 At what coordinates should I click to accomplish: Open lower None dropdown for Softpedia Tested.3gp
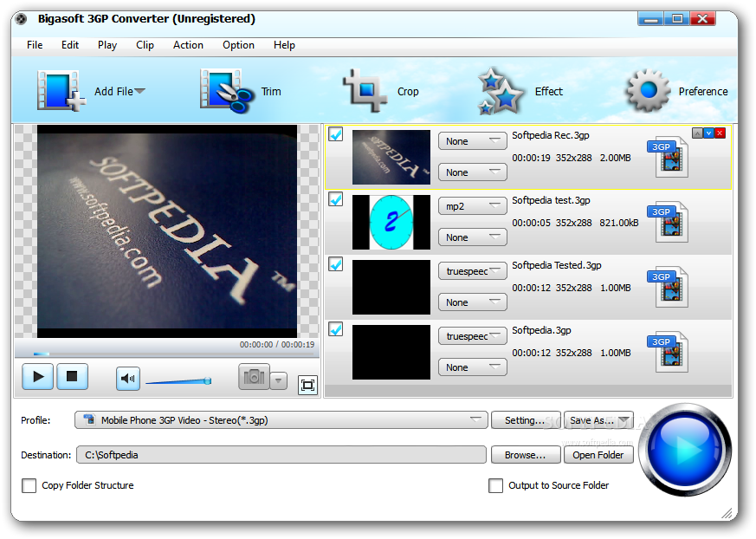tap(473, 302)
